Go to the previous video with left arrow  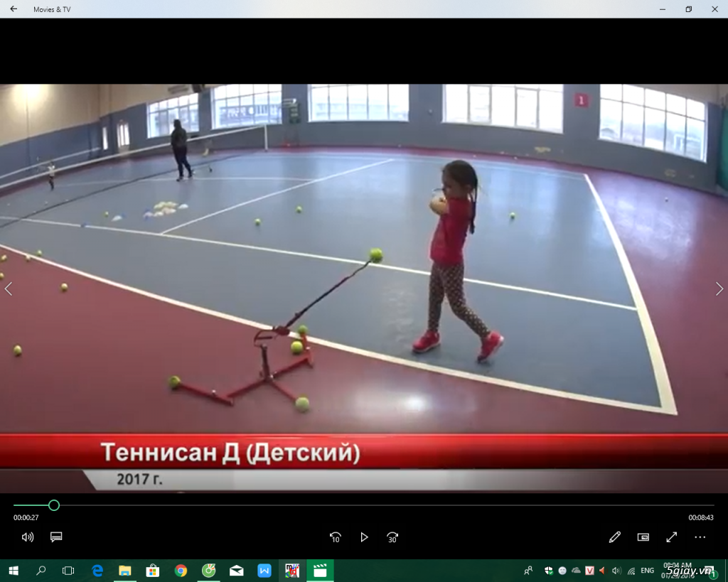[9, 289]
